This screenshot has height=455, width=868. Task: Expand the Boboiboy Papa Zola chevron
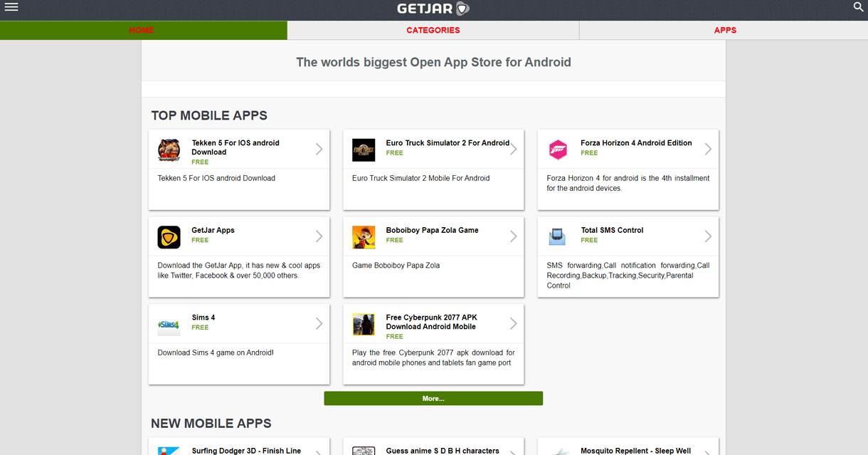(513, 236)
